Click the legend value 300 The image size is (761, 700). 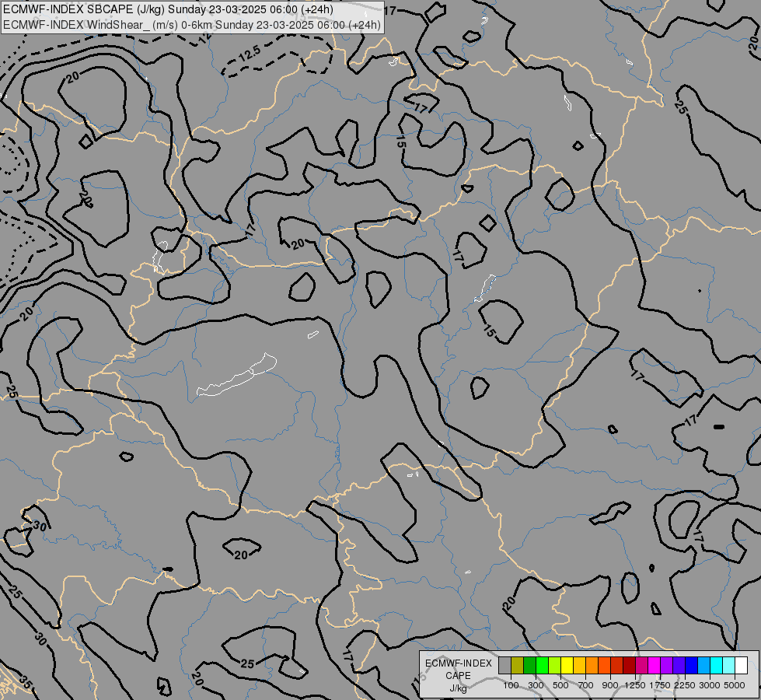(x=536, y=685)
